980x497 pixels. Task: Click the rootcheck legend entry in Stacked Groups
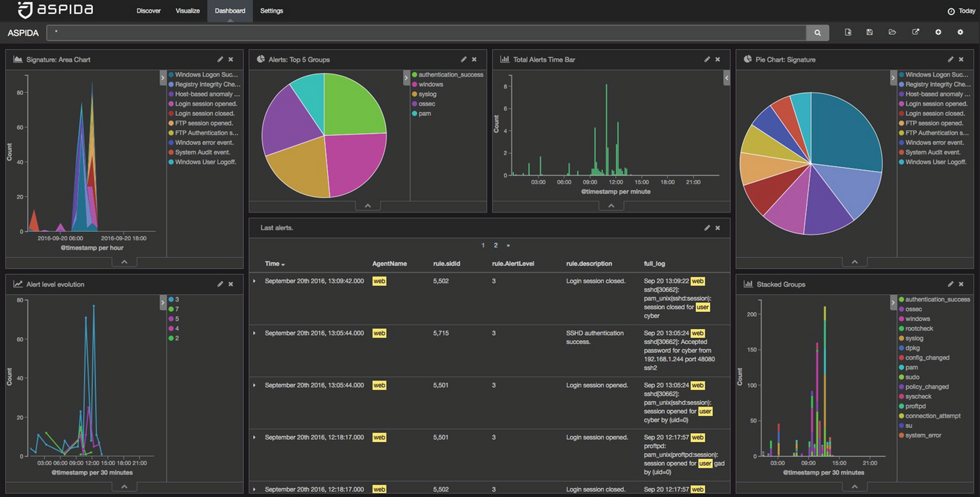click(919, 328)
